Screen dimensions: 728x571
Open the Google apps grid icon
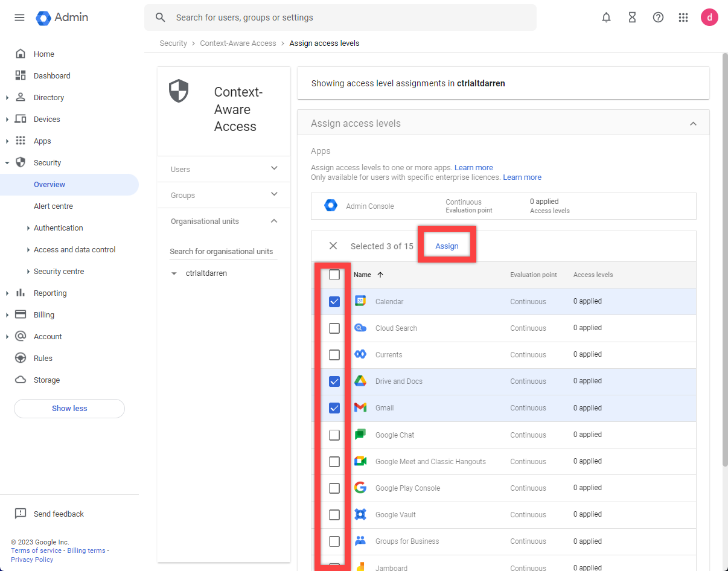click(x=683, y=18)
